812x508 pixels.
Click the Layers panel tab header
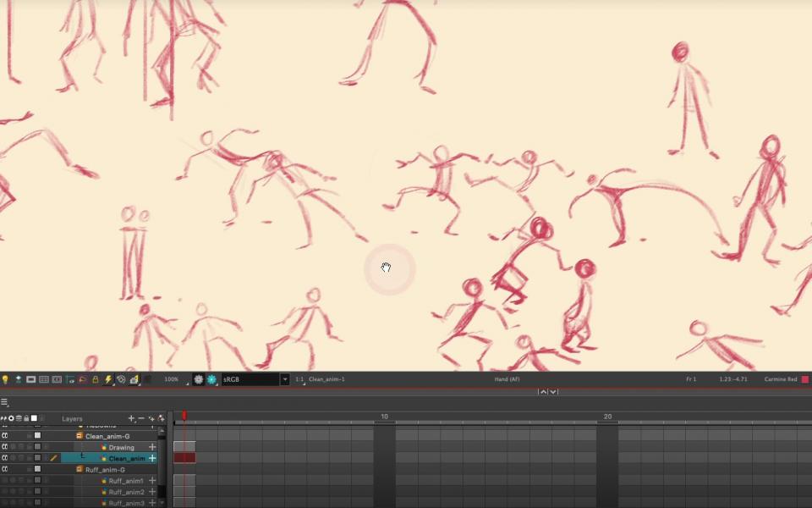[70, 419]
